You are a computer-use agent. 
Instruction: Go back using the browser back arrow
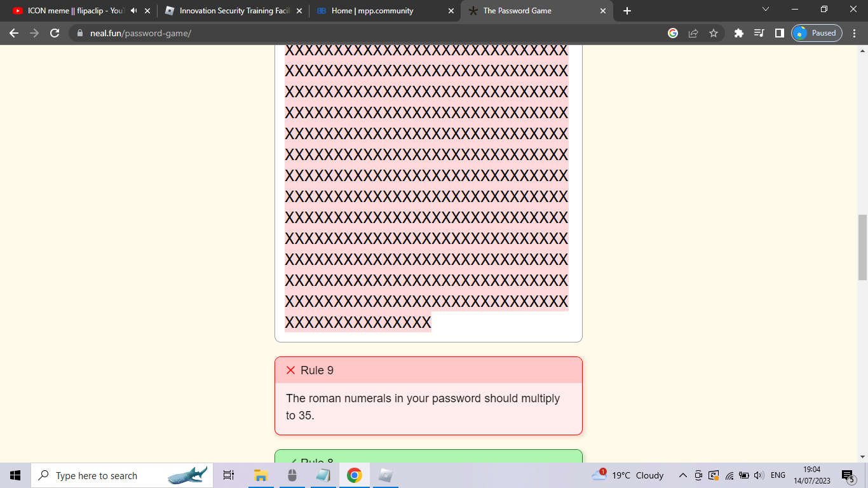pyautogui.click(x=14, y=33)
